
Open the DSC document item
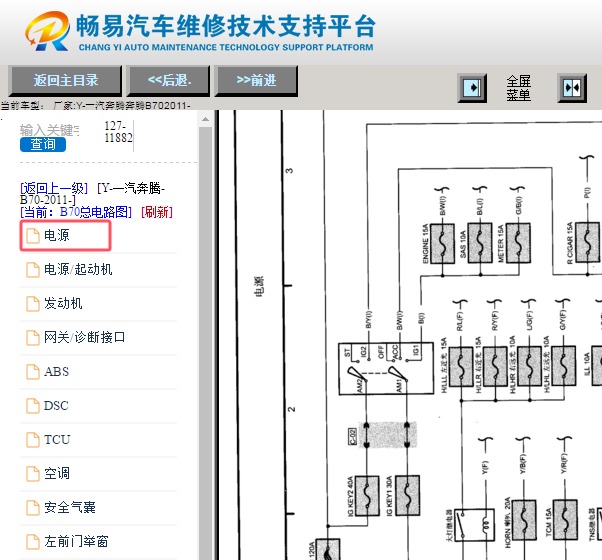tap(56, 406)
